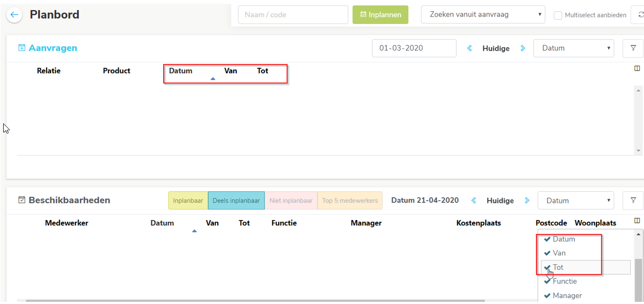644x304 pixels.
Task: Click the Inplanbaar legend button
Action: [188, 200]
